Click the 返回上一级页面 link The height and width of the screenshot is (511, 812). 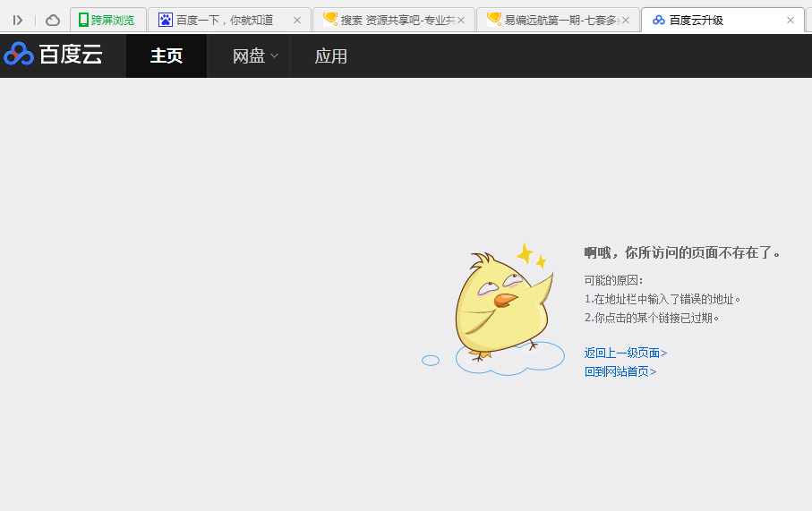click(626, 353)
